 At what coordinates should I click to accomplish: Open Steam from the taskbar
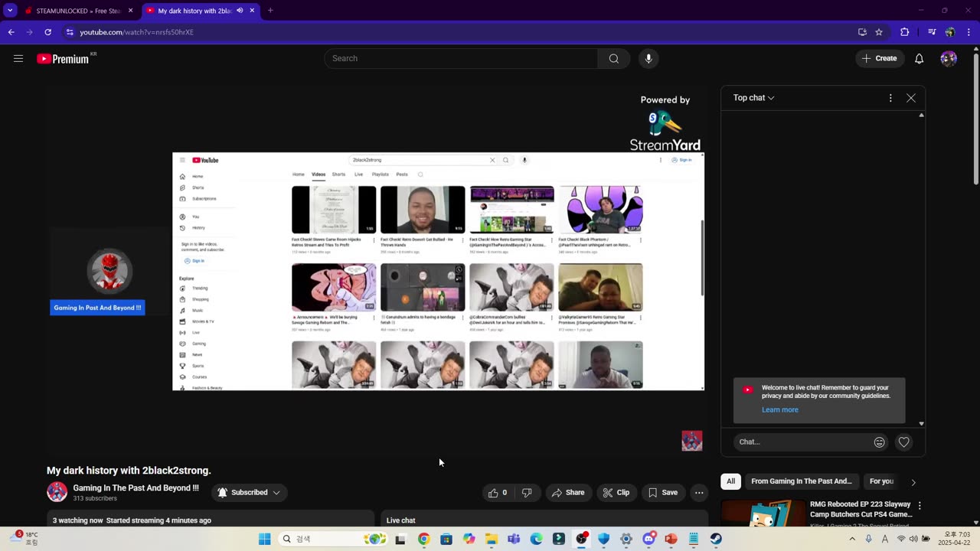click(716, 539)
